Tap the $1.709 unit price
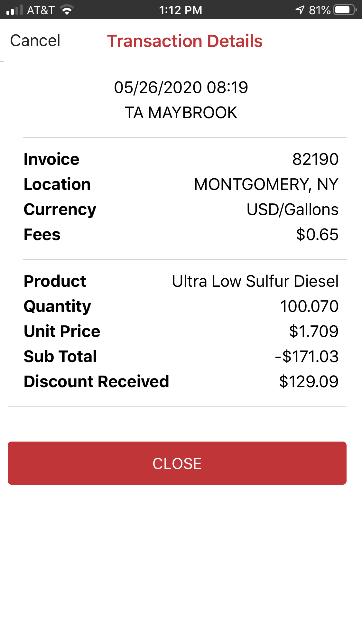 [x=313, y=331]
